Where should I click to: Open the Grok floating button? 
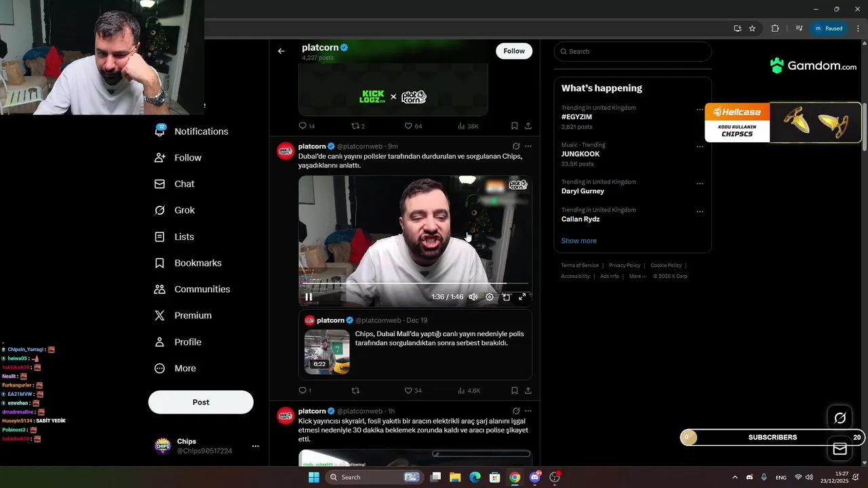pos(840,418)
